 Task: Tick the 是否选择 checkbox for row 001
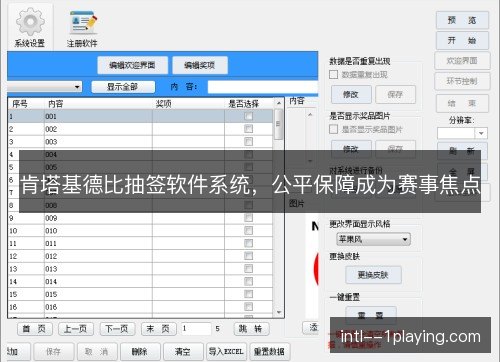[x=248, y=116]
